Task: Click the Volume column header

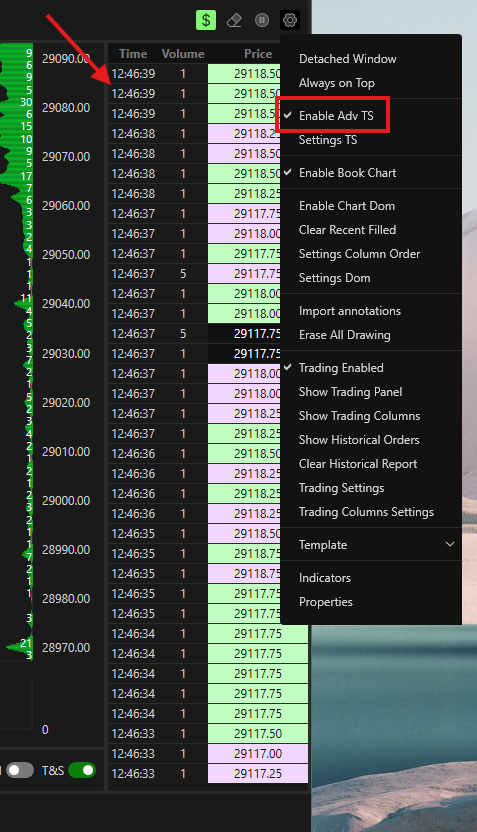Action: pyautogui.click(x=183, y=54)
